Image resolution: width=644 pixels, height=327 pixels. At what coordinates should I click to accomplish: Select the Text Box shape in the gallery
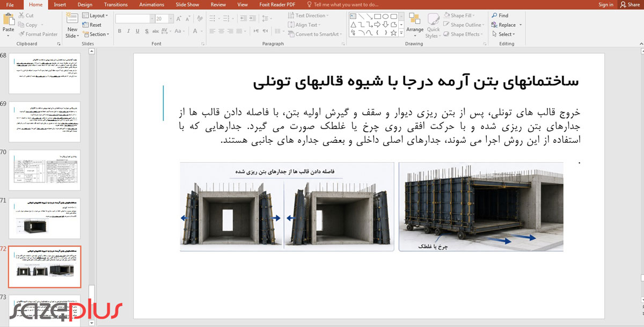coord(353,17)
